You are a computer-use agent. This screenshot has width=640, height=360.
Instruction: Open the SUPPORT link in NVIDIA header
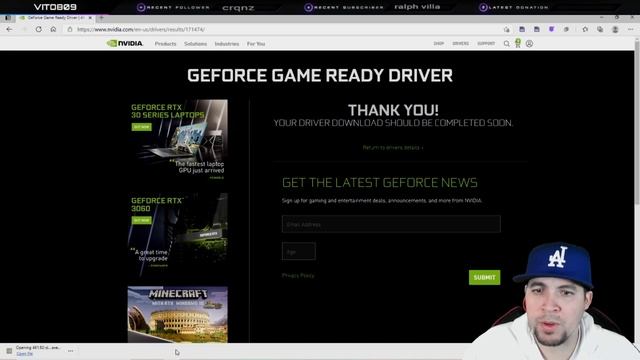click(x=486, y=43)
